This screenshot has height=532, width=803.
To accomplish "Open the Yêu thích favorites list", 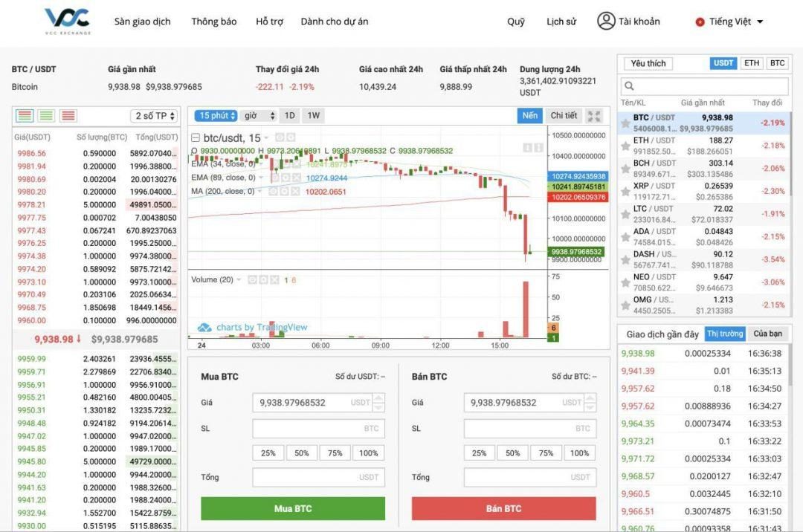I will (648, 63).
